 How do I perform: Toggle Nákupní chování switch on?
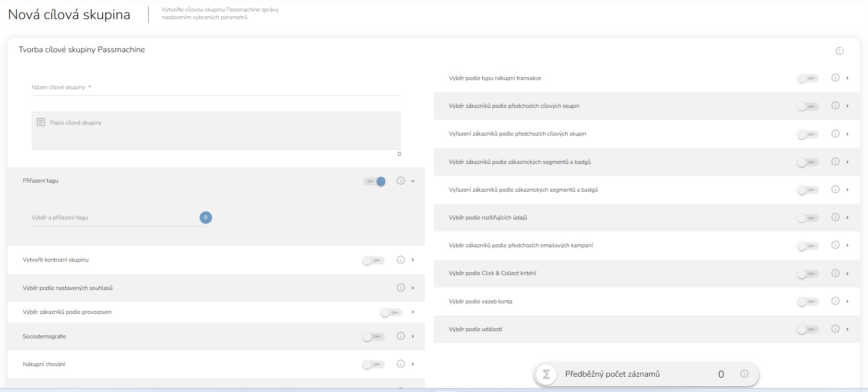pyautogui.click(x=374, y=364)
